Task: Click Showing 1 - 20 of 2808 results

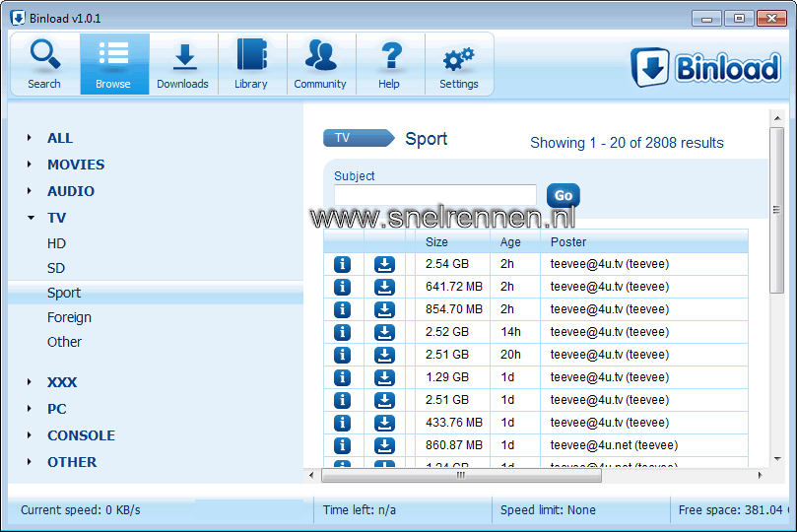Action: coord(627,143)
